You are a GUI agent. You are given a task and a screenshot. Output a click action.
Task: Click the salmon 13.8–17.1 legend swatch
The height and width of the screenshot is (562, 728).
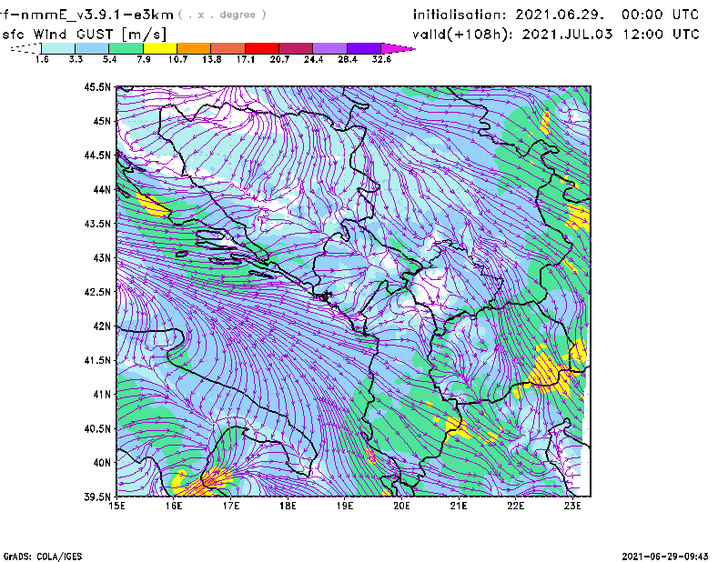coord(228,48)
